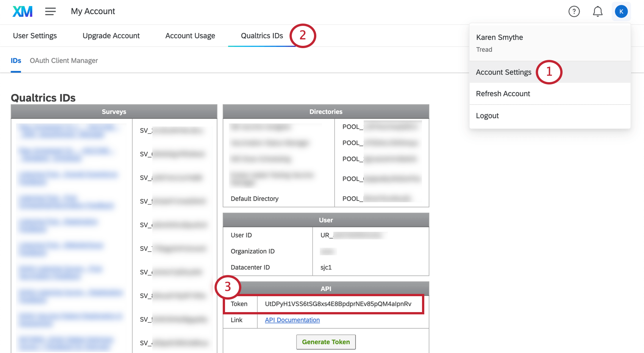Click the XM logo in the top left

(x=22, y=11)
